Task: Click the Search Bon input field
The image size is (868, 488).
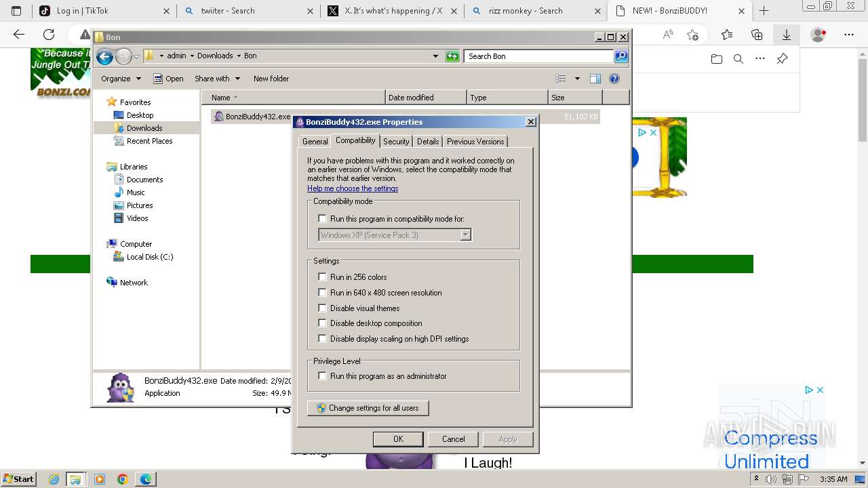Action: [x=540, y=56]
